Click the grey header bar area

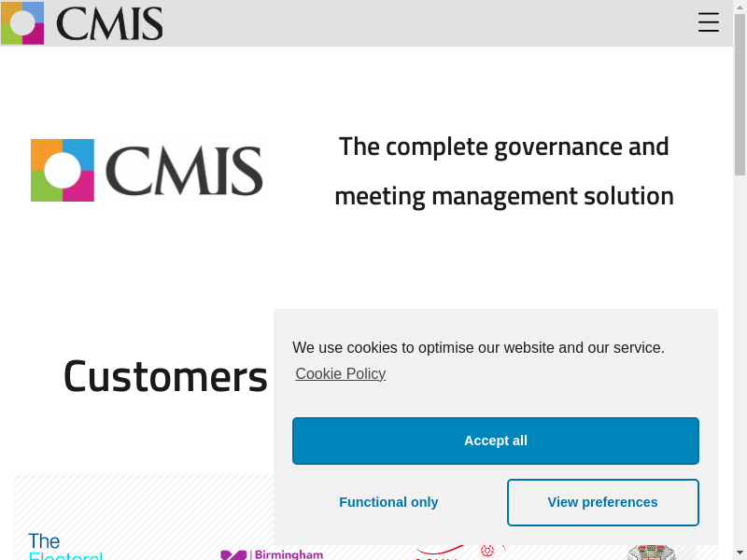click(x=420, y=23)
